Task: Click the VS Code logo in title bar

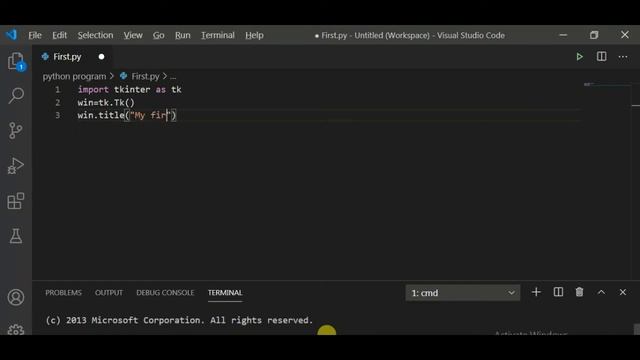Action: point(11,35)
